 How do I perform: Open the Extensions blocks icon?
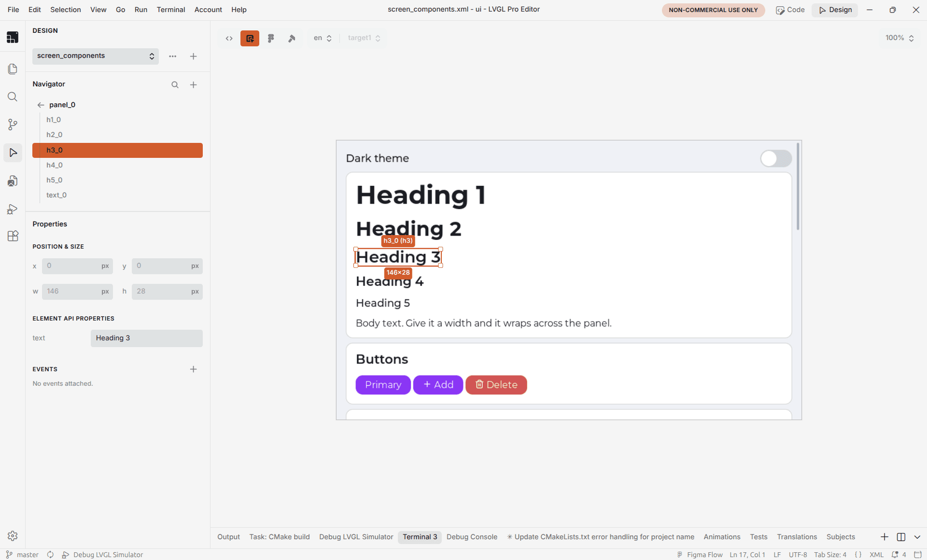point(13,236)
